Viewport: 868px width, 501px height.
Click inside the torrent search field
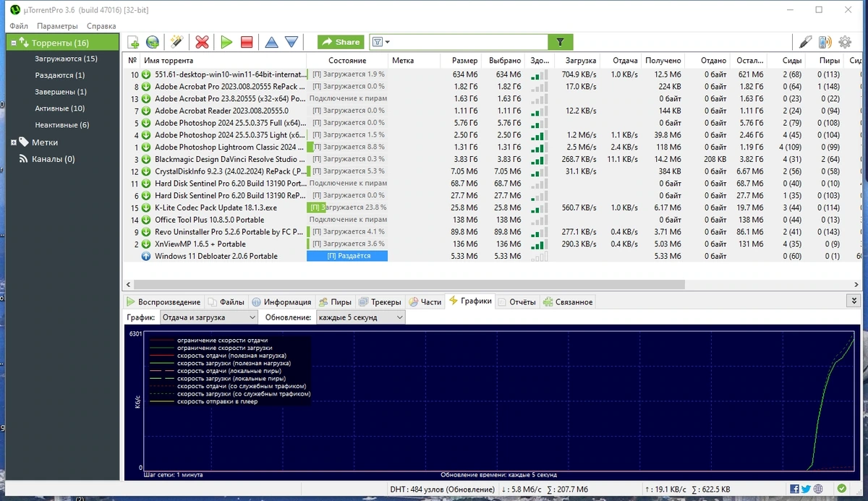469,43
